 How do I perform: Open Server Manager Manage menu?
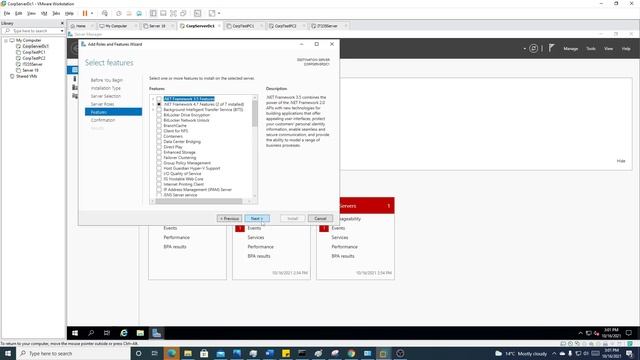pyautogui.click(x=571, y=49)
